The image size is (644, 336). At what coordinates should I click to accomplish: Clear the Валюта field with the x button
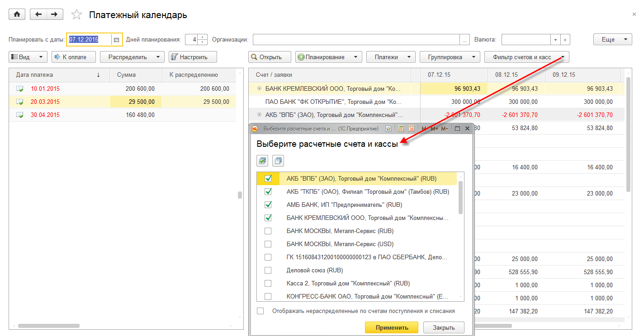pyautogui.click(x=565, y=40)
